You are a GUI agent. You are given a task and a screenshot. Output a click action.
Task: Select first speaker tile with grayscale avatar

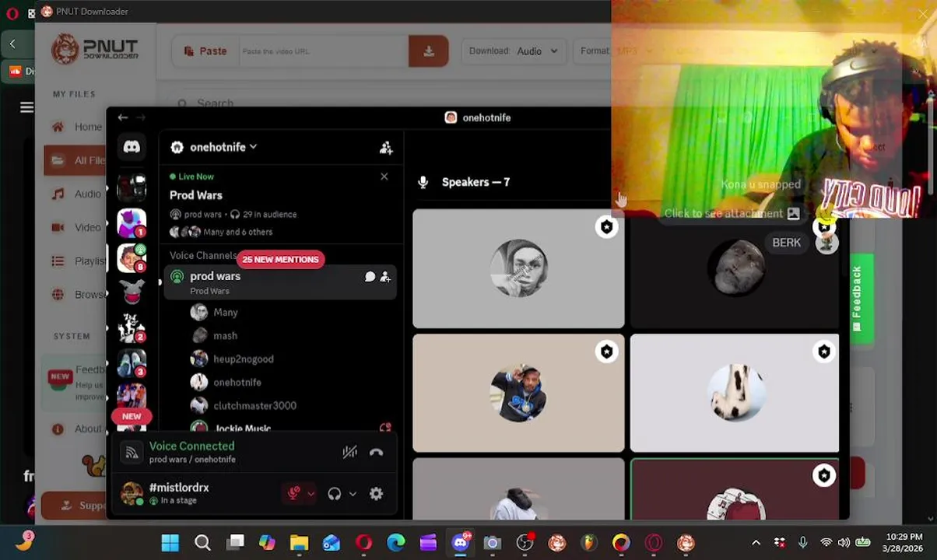tap(518, 268)
